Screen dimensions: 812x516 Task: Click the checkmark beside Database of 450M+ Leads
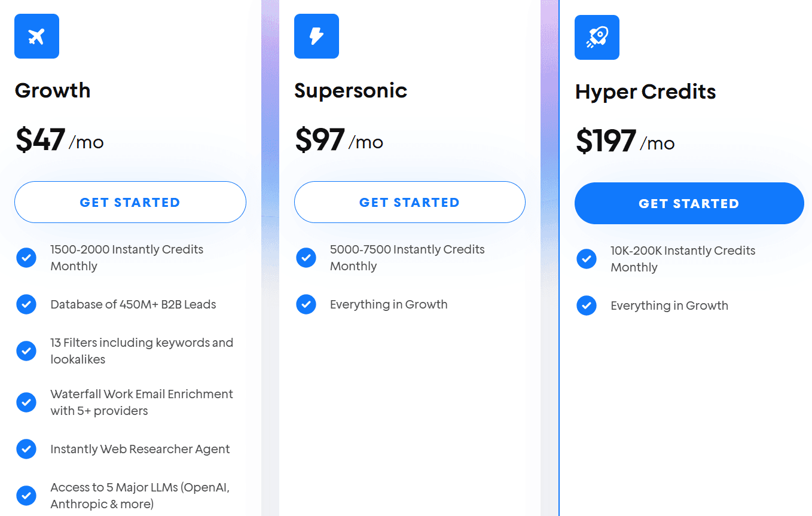[26, 304]
